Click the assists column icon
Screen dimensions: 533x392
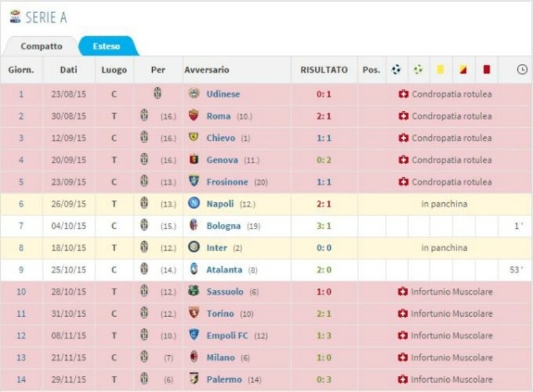point(418,70)
